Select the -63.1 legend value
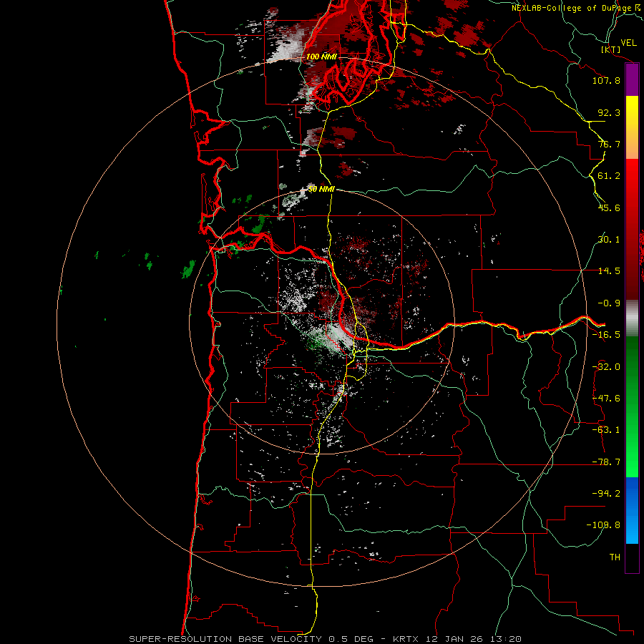 [x=606, y=430]
